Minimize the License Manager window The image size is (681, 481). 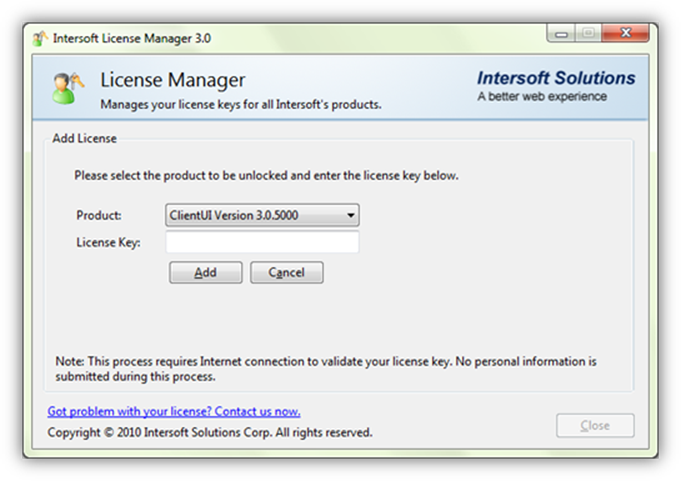tap(561, 33)
